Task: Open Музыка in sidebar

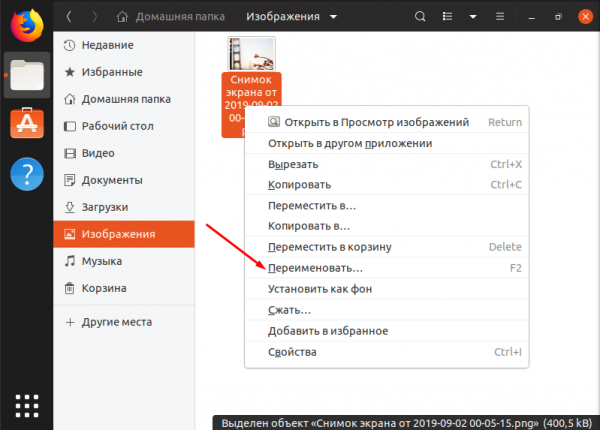Action: (124, 261)
